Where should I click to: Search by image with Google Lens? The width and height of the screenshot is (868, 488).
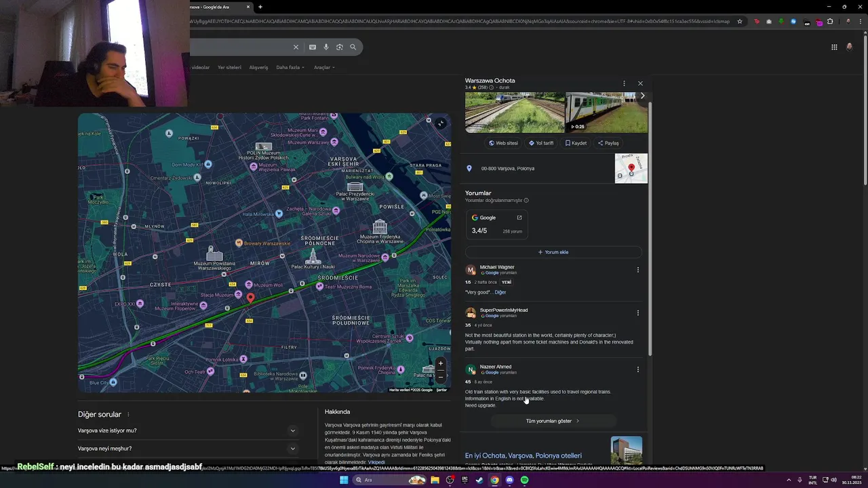click(340, 47)
